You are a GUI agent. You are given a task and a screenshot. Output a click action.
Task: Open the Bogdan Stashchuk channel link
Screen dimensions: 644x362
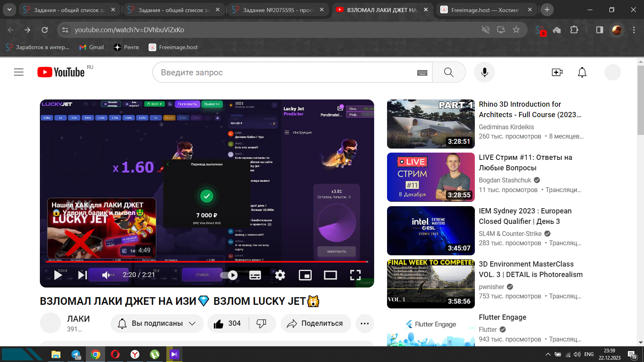505,180
